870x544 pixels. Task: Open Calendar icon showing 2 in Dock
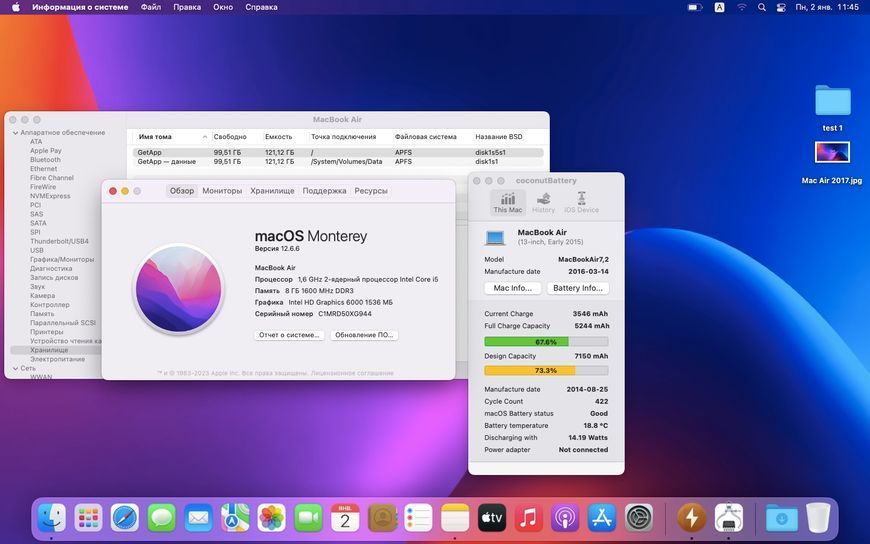click(x=345, y=518)
